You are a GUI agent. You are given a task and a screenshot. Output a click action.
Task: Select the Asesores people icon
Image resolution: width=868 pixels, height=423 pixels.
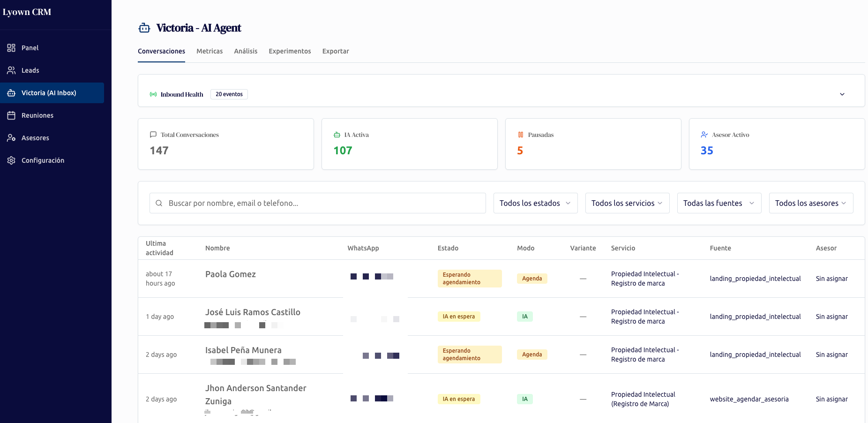(11, 137)
